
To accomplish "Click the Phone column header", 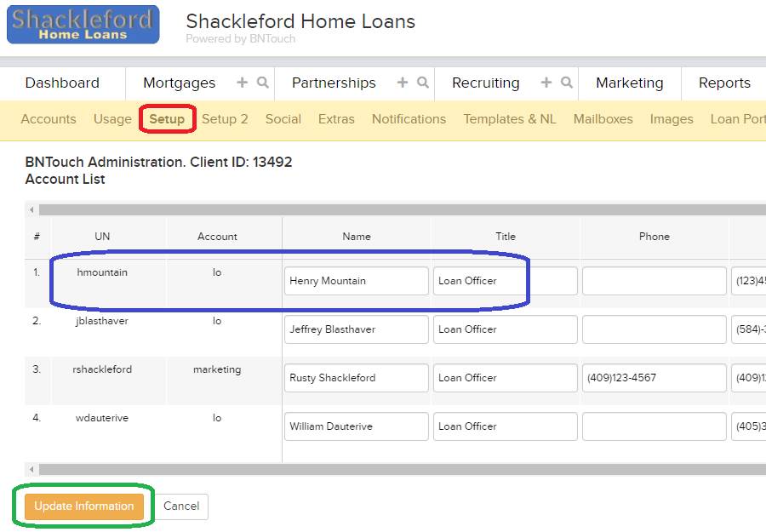I will point(655,237).
